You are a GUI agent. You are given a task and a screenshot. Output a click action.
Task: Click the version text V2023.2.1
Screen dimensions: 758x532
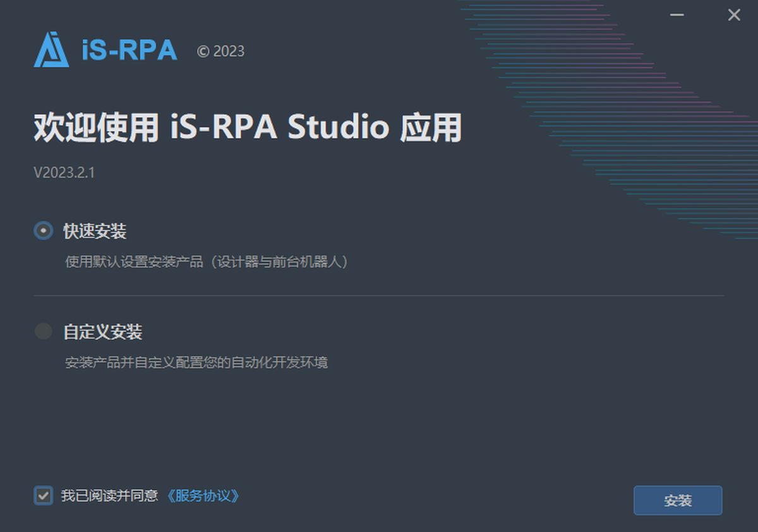pos(64,172)
